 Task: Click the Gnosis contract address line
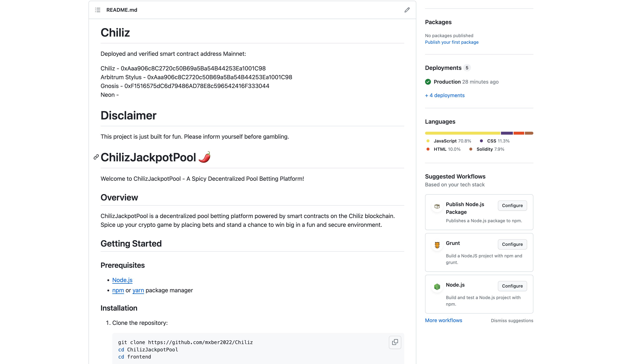(x=185, y=86)
